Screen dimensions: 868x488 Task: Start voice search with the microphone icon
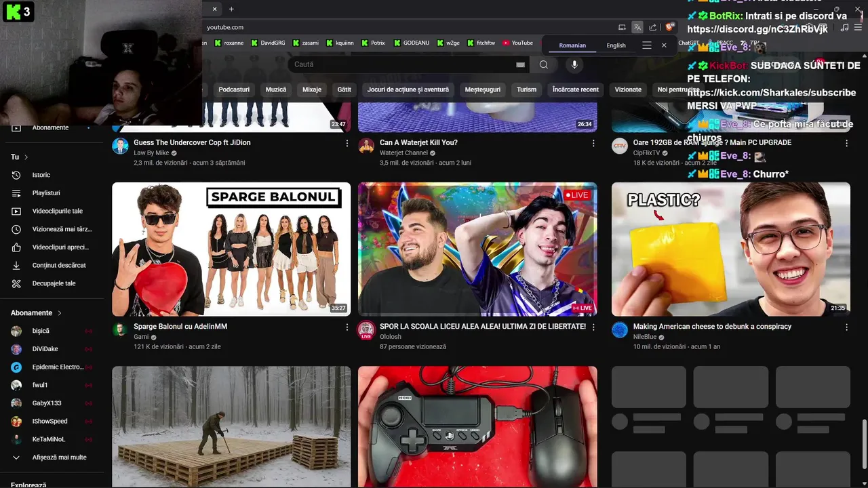click(x=574, y=64)
